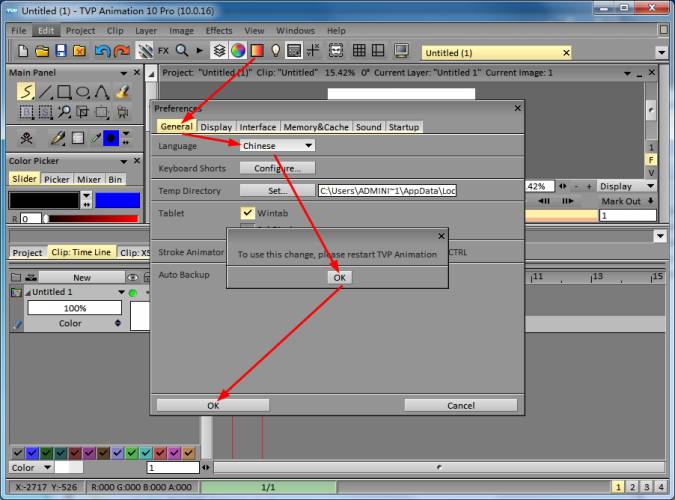675x500 pixels.
Task: Click the Temp Directory path field
Action: 387,190
